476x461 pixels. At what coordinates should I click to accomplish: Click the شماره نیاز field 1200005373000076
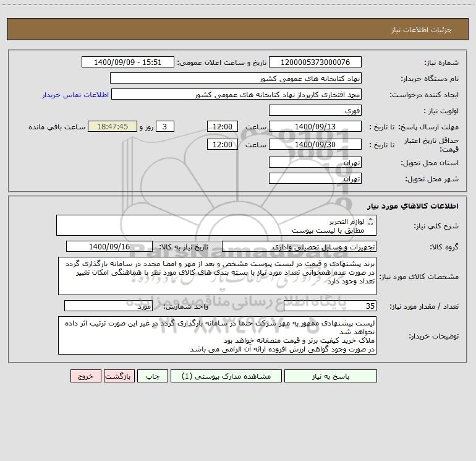[315, 62]
